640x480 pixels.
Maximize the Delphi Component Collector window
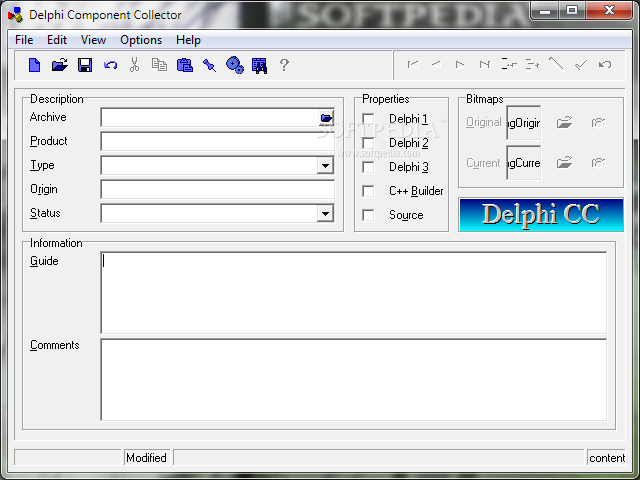tap(572, 11)
